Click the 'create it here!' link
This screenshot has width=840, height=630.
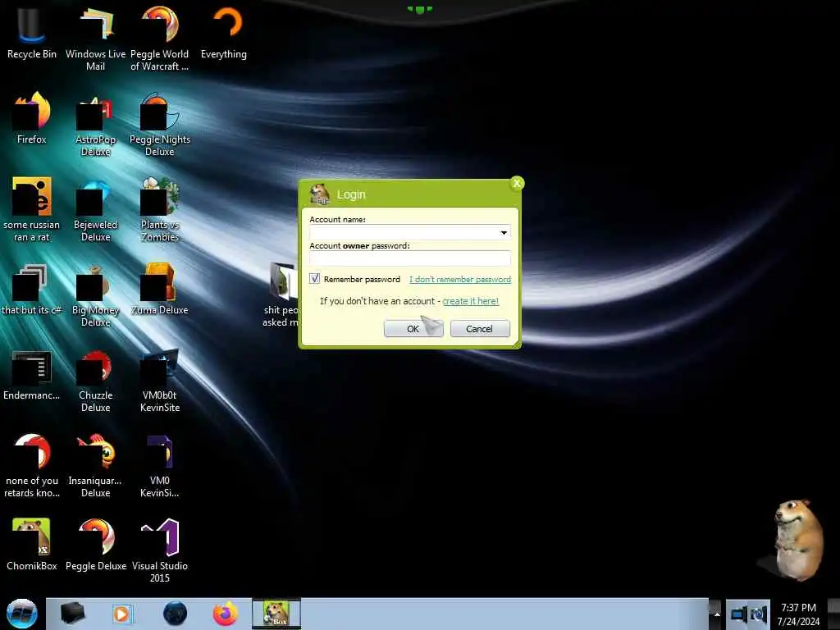coord(470,301)
